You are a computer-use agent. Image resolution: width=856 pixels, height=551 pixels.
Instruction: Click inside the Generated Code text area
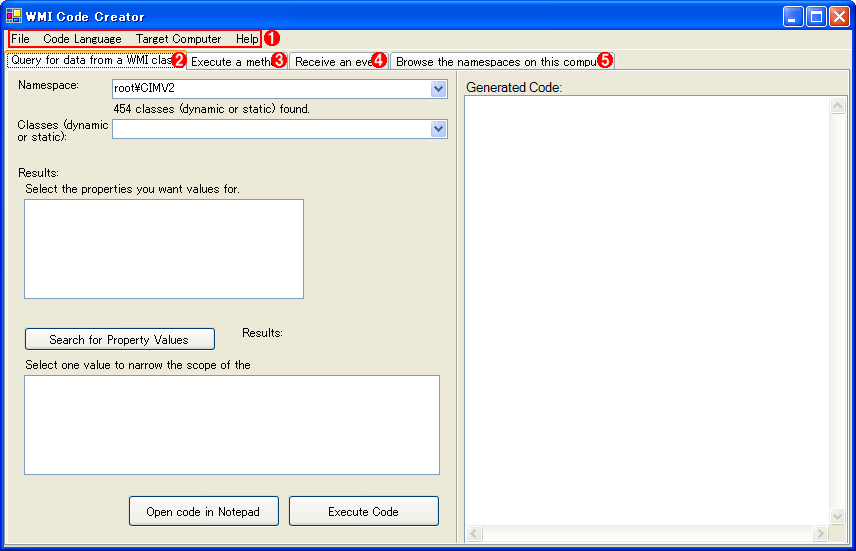[x=647, y=310]
